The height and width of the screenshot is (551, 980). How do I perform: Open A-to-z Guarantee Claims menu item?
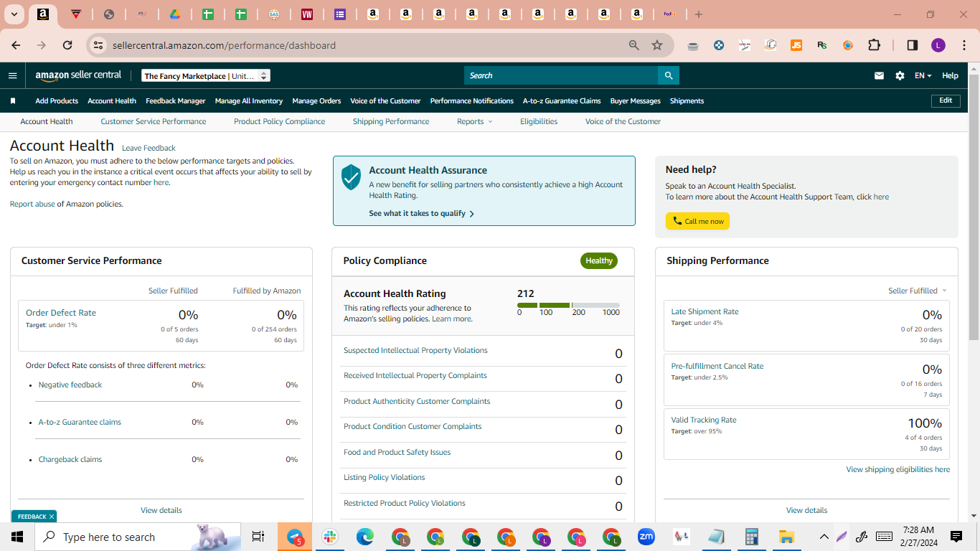coord(562,101)
